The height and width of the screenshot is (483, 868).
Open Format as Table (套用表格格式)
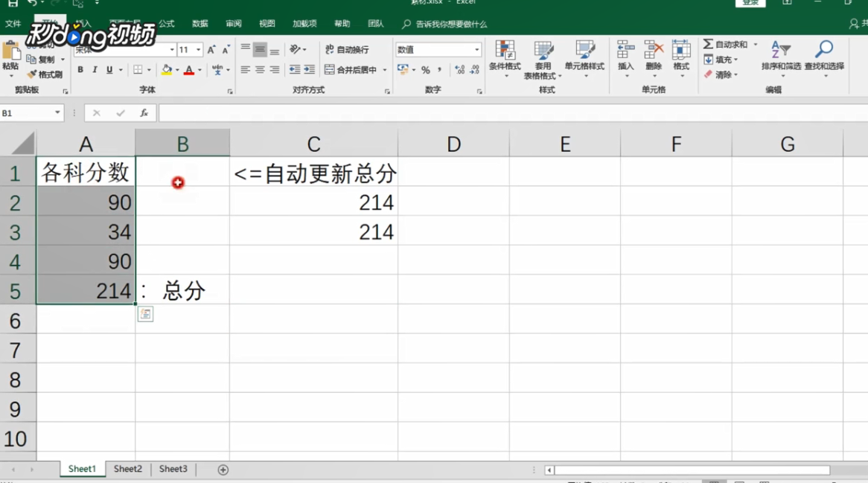tap(543, 60)
